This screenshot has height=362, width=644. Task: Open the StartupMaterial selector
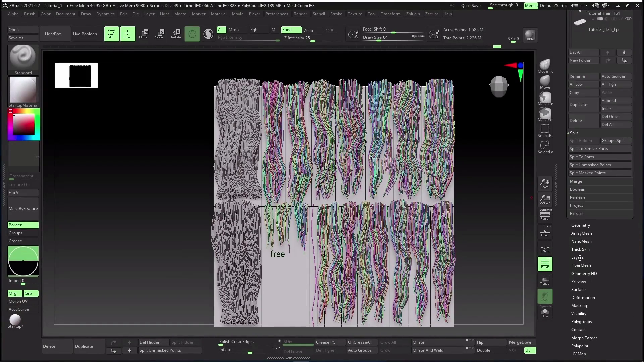(x=23, y=92)
